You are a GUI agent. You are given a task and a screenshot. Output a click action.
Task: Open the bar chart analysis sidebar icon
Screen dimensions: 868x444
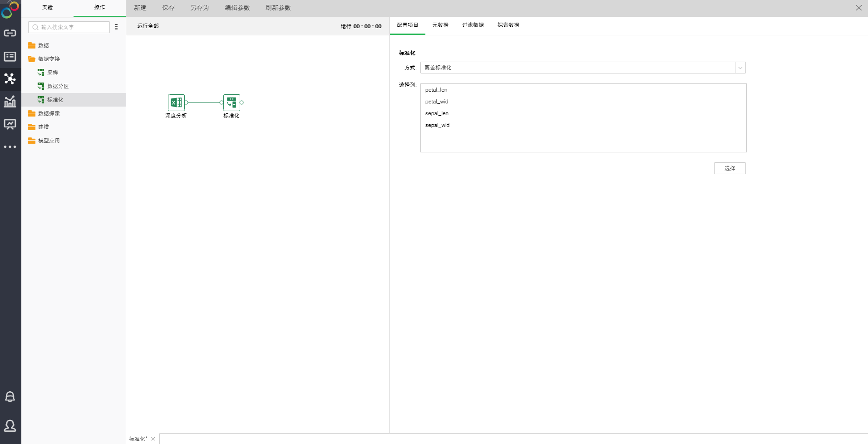pyautogui.click(x=10, y=102)
